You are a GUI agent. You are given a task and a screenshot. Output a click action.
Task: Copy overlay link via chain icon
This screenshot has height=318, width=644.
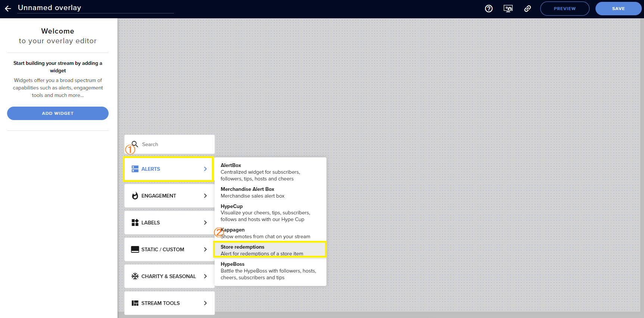(x=528, y=9)
